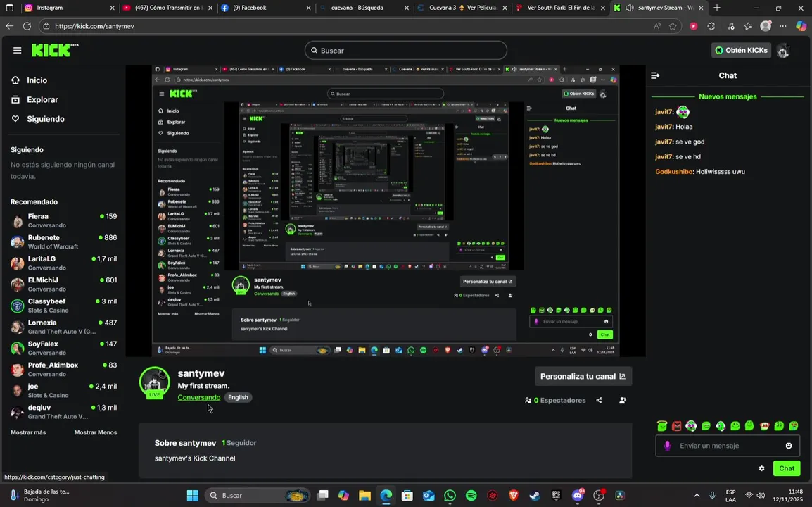Open WhatsApp from the taskbar
The height and width of the screenshot is (507, 812).
[x=450, y=496]
